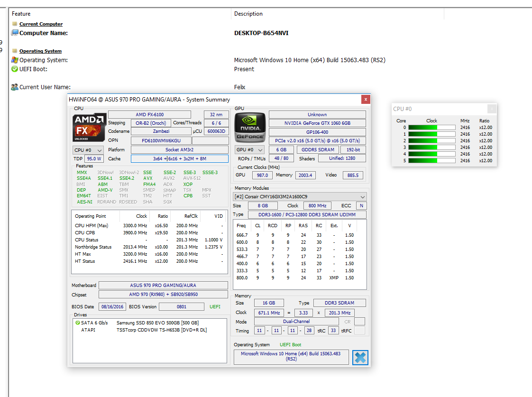Click the Operating System Windows flag icon

(x=15, y=60)
